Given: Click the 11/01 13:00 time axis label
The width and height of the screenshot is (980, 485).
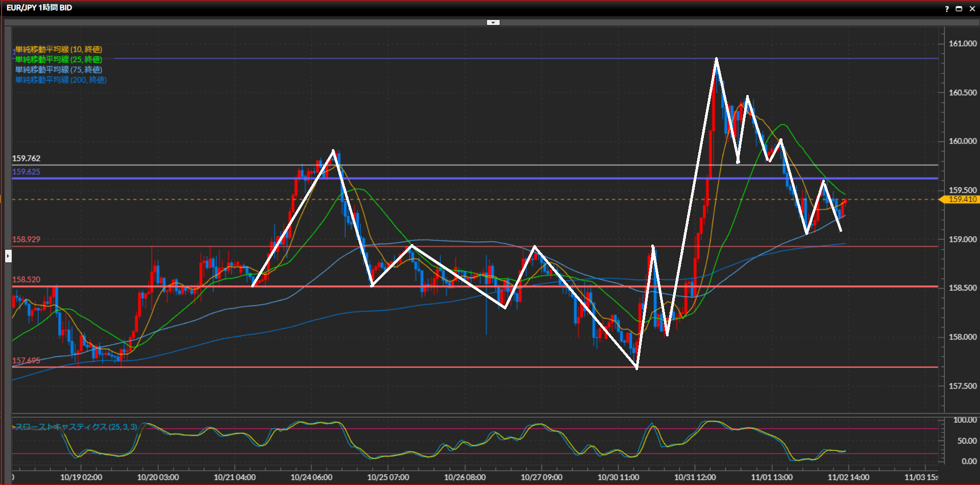Looking at the screenshot, I should point(772,477).
